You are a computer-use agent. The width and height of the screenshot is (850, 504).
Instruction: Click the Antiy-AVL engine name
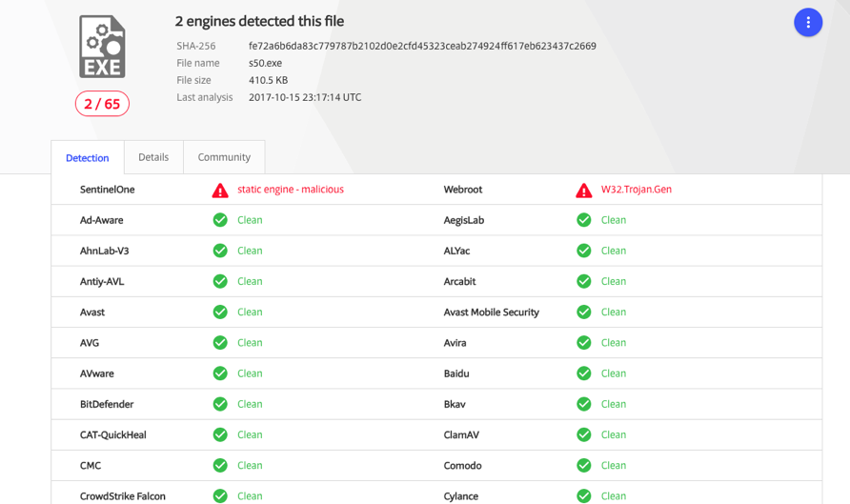102,281
